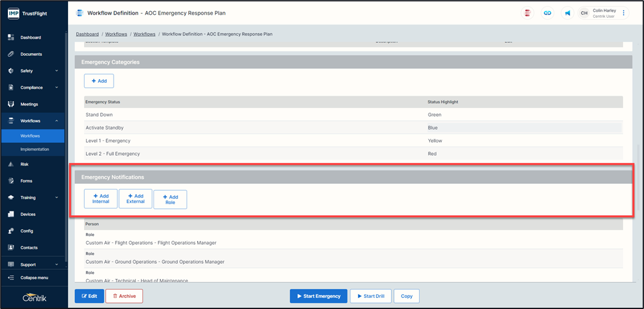This screenshot has height=309, width=644.
Task: Open Documents via paperclip icon
Action: pyautogui.click(x=11, y=54)
